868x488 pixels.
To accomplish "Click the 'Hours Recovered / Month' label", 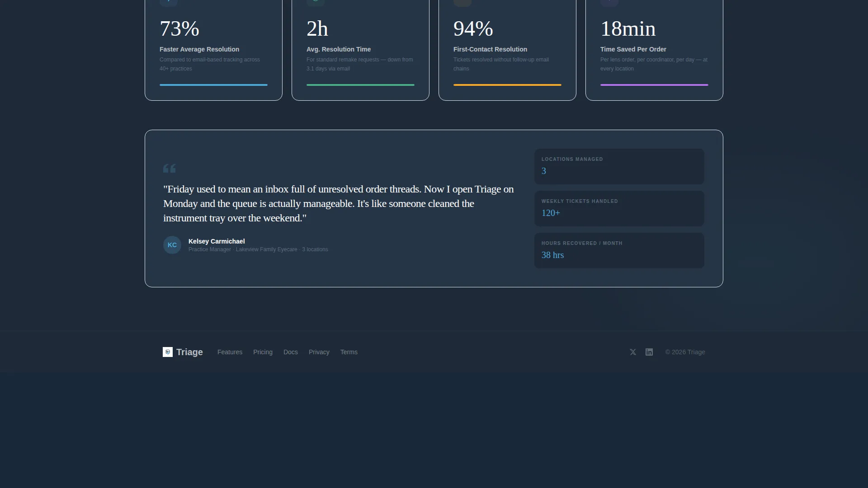I will point(582,243).
